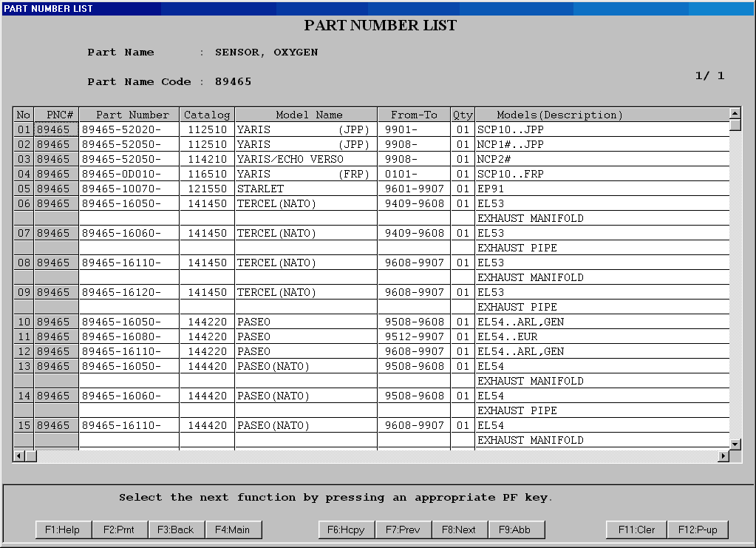Image resolution: width=756 pixels, height=548 pixels.
Task: Select part number 89465-0D010-
Action: 129,174
